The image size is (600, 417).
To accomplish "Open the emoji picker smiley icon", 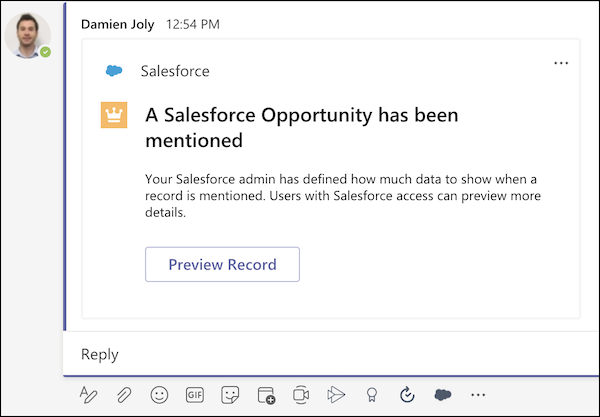I will click(x=159, y=395).
